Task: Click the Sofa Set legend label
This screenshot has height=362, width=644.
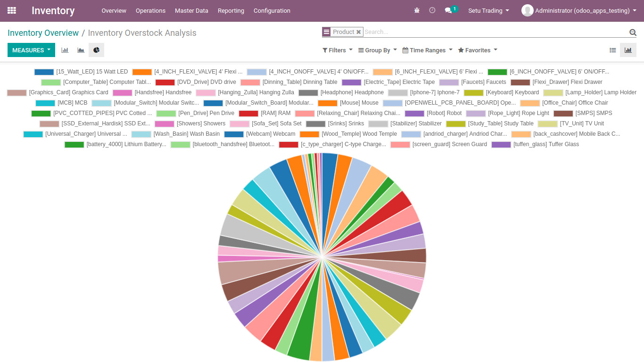Action: [x=277, y=123]
